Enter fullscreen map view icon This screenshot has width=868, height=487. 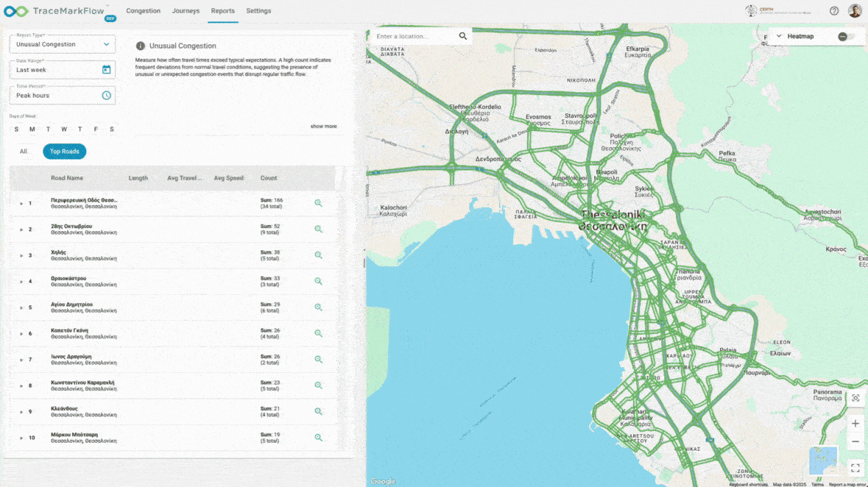pyautogui.click(x=855, y=468)
